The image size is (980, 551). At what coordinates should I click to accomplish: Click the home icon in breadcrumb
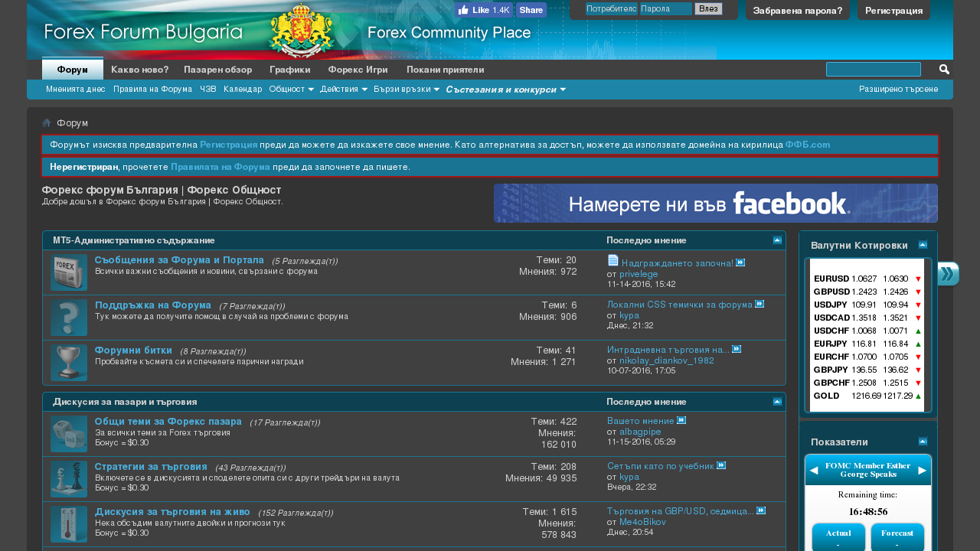tap(47, 123)
